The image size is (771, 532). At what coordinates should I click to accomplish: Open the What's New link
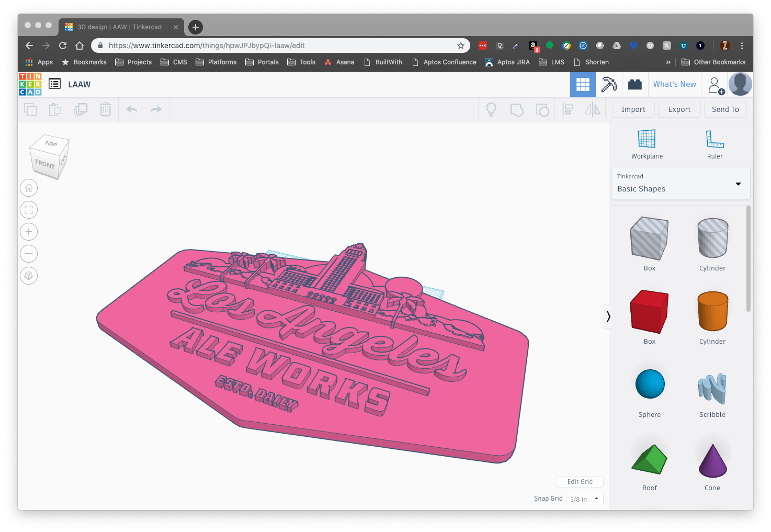point(675,84)
